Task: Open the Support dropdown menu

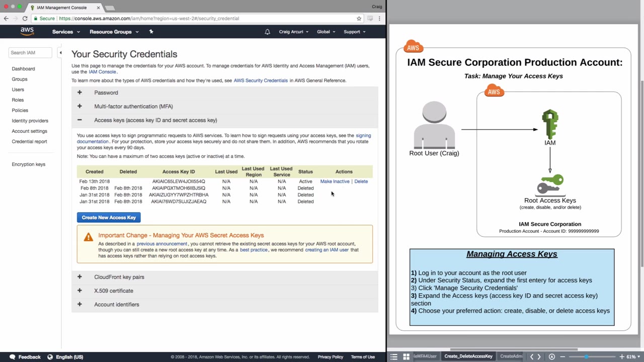Action: [355, 32]
